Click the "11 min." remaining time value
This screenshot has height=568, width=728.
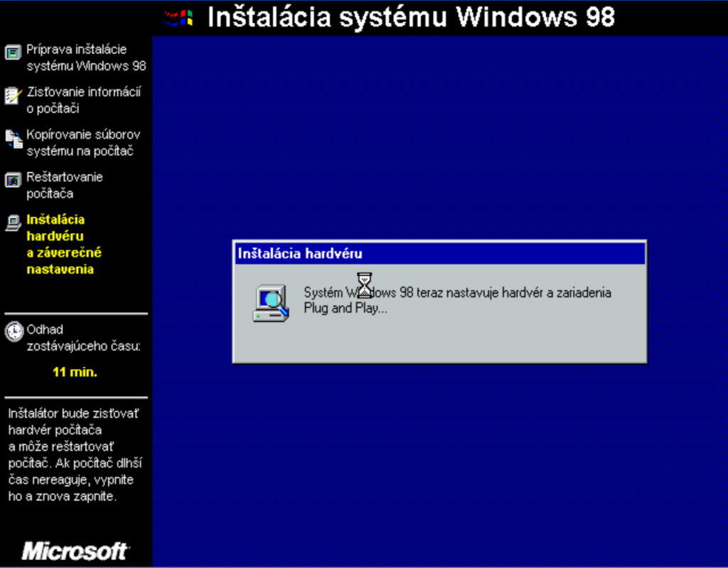[x=75, y=372]
